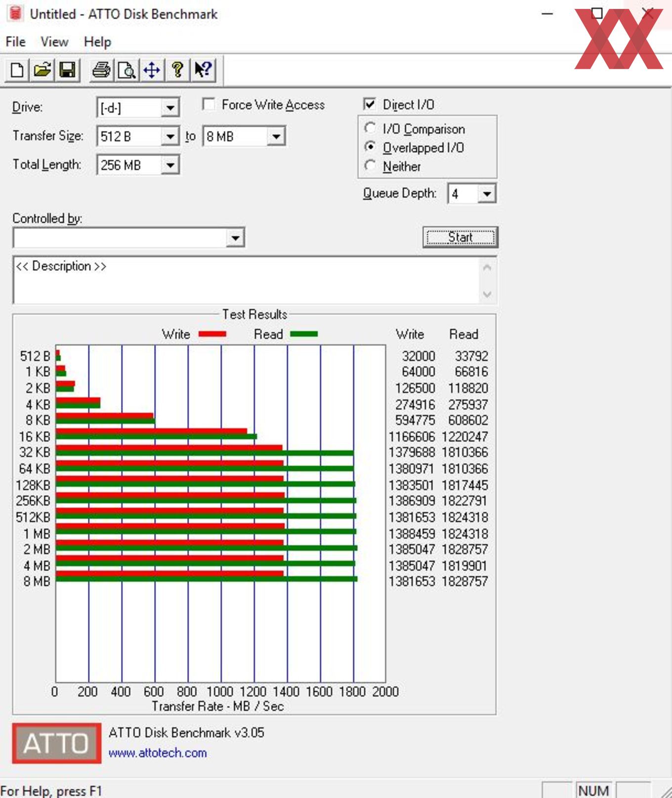The image size is (672, 798).
Task: Click the Description box scroll down arrow
Action: pyautogui.click(x=487, y=294)
